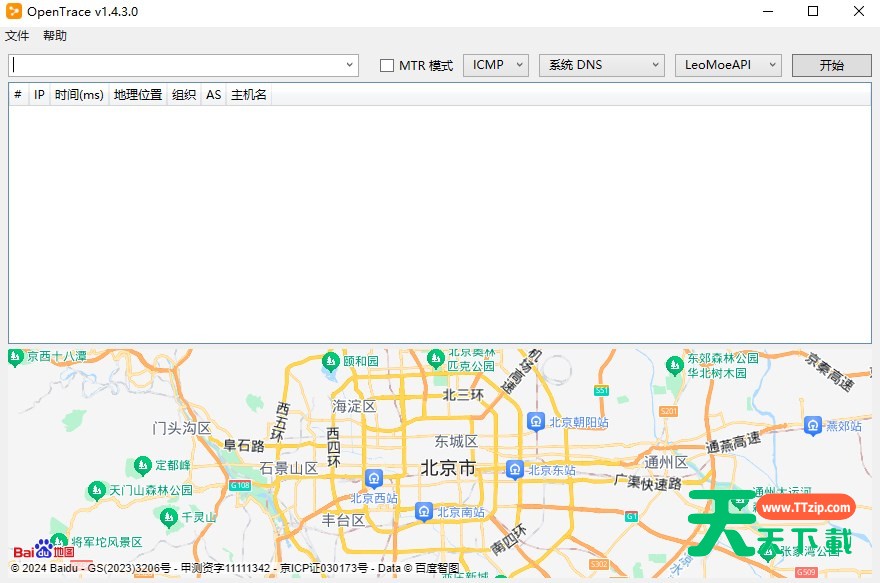
Task: Open the 帮助 menu
Action: 55,35
